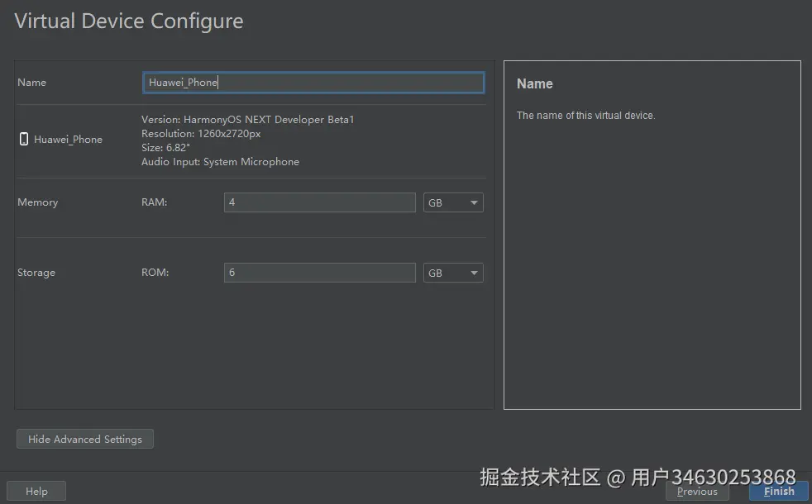Click the Size 6.82" text

pyautogui.click(x=165, y=148)
